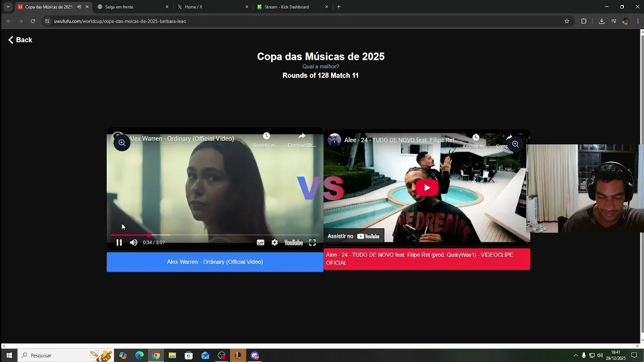The height and width of the screenshot is (362, 644).
Task: Click Watch Later clock on left video
Action: (x=266, y=136)
